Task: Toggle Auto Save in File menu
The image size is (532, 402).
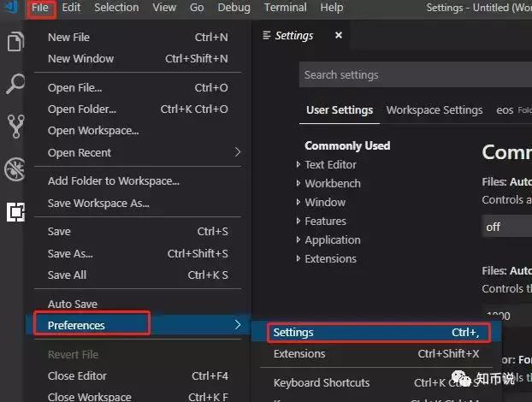Action: pyautogui.click(x=138, y=304)
